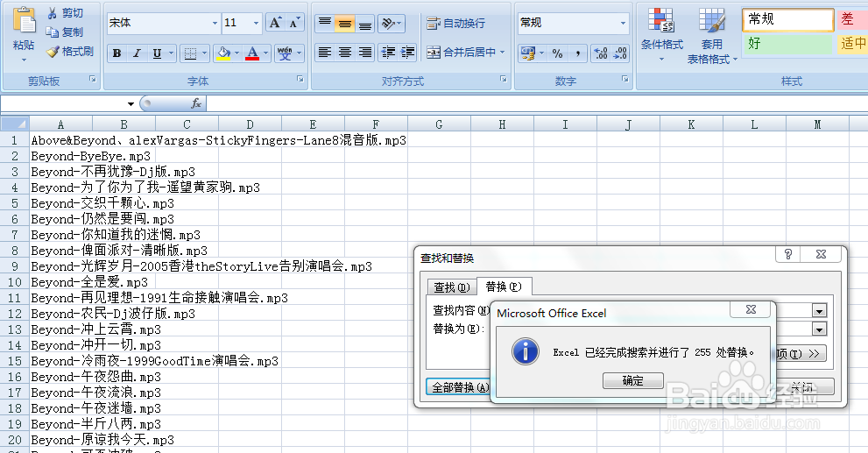Select the 好 (Good) cell style
868x453 pixels.
[x=787, y=43]
